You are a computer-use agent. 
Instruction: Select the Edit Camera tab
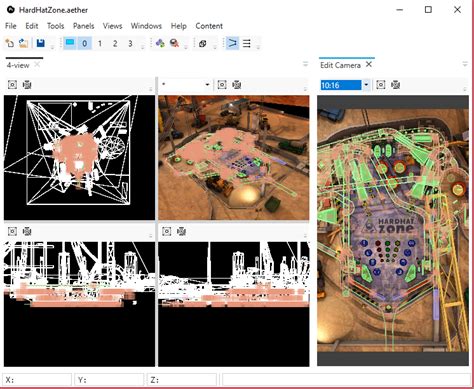[x=340, y=65]
